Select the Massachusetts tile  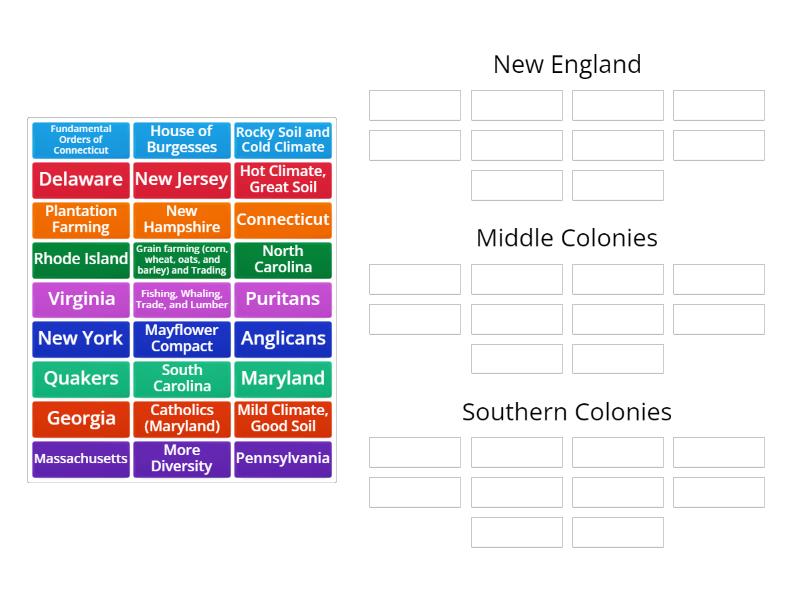(81, 459)
